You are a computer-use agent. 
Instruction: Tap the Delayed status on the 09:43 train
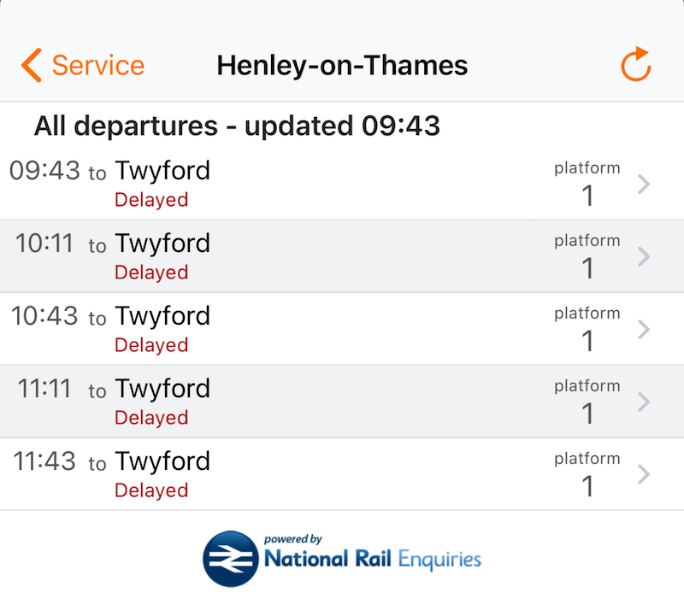coord(151,200)
